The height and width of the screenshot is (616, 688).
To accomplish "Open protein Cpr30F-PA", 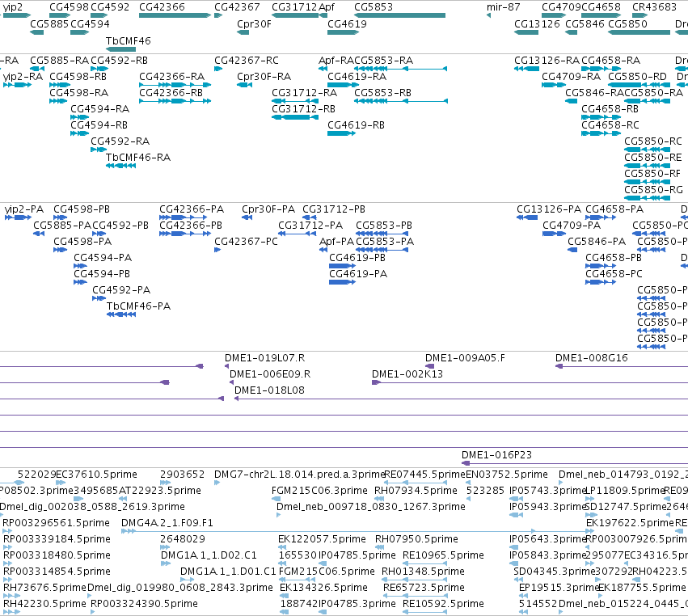I will pos(268,209).
